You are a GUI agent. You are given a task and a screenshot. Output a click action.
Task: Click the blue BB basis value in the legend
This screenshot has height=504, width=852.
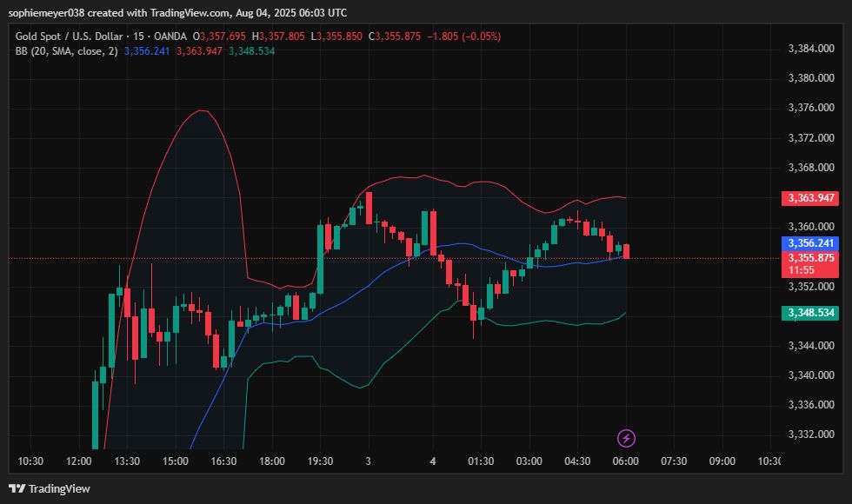(147, 51)
